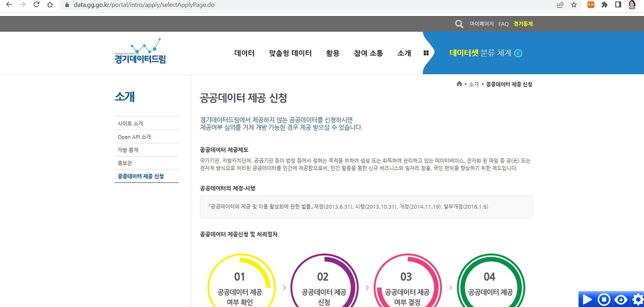Viewport: 644px width, 307px height.
Task: Open the 맞춤형 데이터 main menu
Action: click(290, 53)
